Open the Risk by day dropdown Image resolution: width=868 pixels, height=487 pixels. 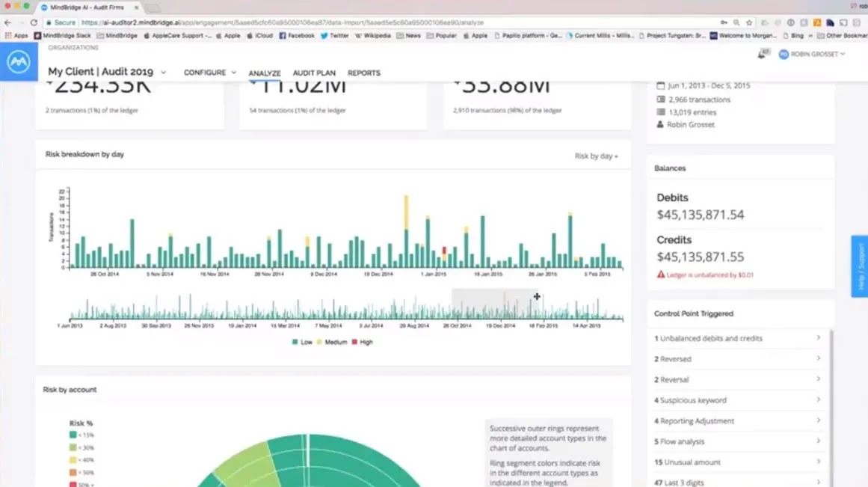click(596, 156)
